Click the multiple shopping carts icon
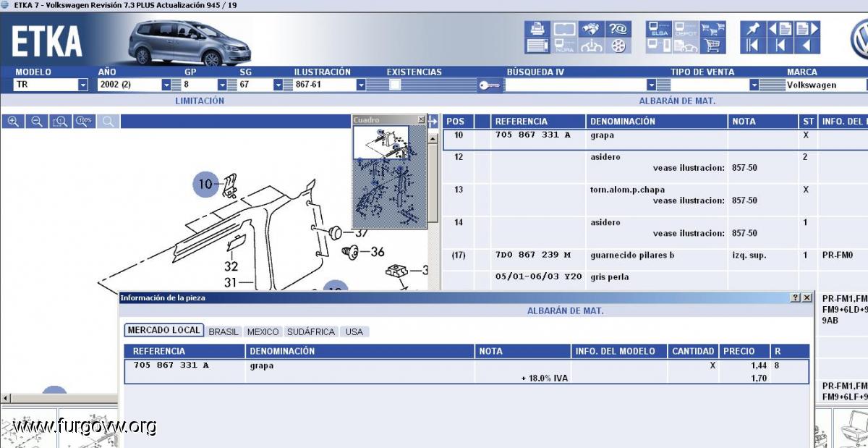 (x=712, y=29)
